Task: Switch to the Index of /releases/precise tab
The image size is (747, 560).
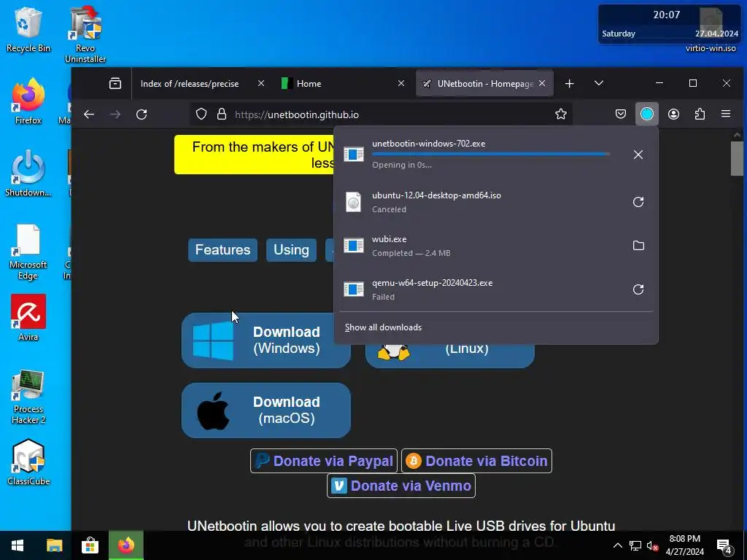Action: pos(190,84)
